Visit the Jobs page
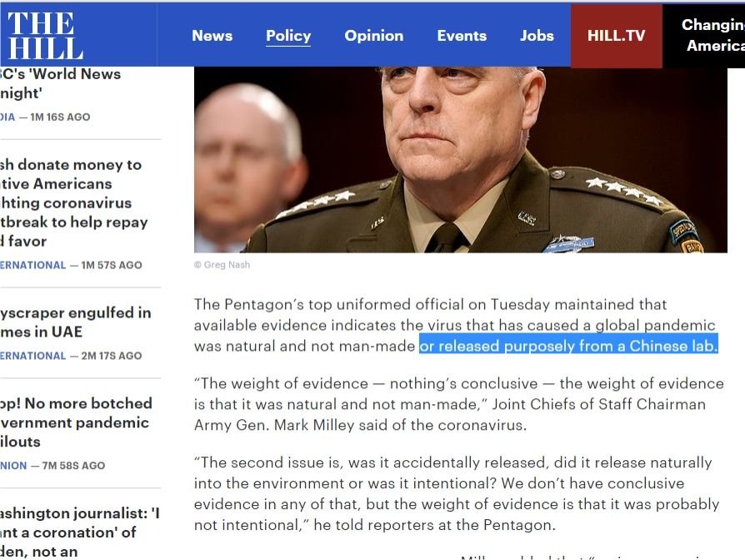Image resolution: width=745 pixels, height=560 pixels. [x=537, y=36]
